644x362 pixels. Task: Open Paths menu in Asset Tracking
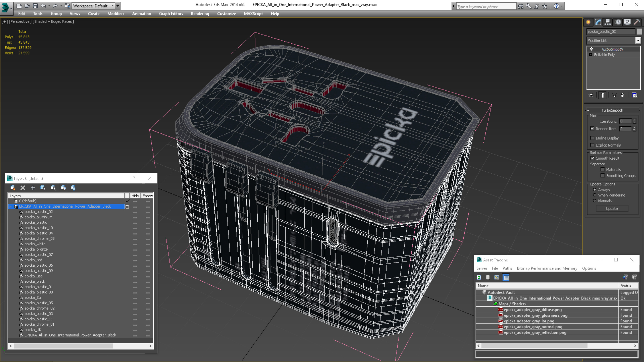pos(507,268)
